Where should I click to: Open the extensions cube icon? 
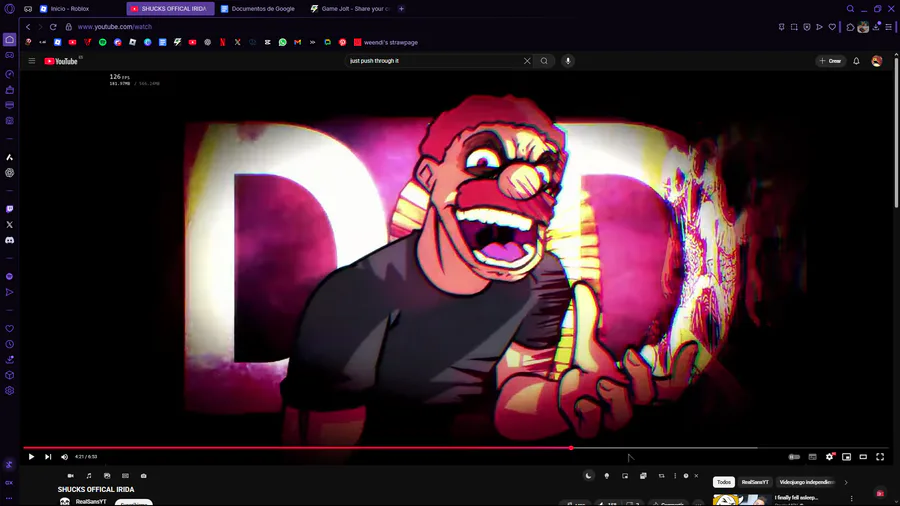click(850, 27)
